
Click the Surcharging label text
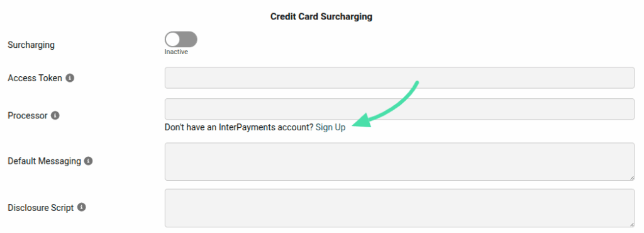click(31, 45)
